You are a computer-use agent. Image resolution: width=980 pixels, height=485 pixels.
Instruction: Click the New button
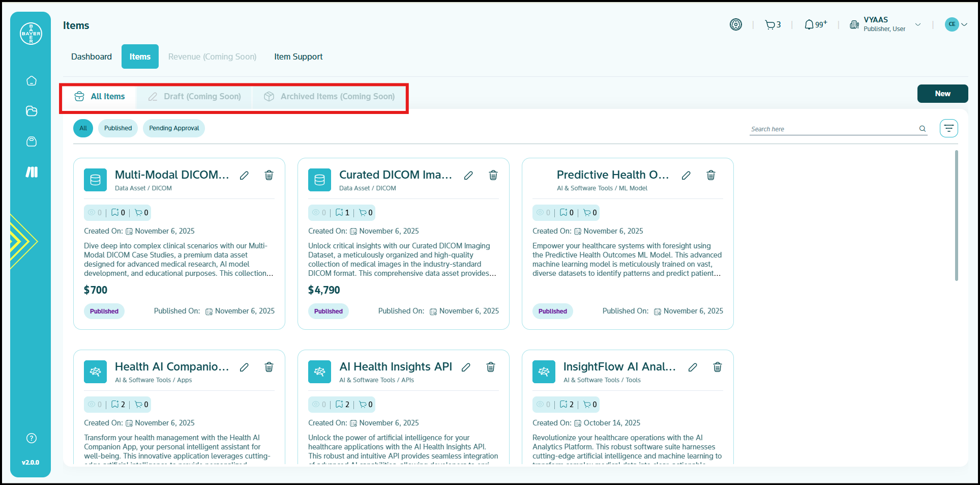(x=942, y=94)
